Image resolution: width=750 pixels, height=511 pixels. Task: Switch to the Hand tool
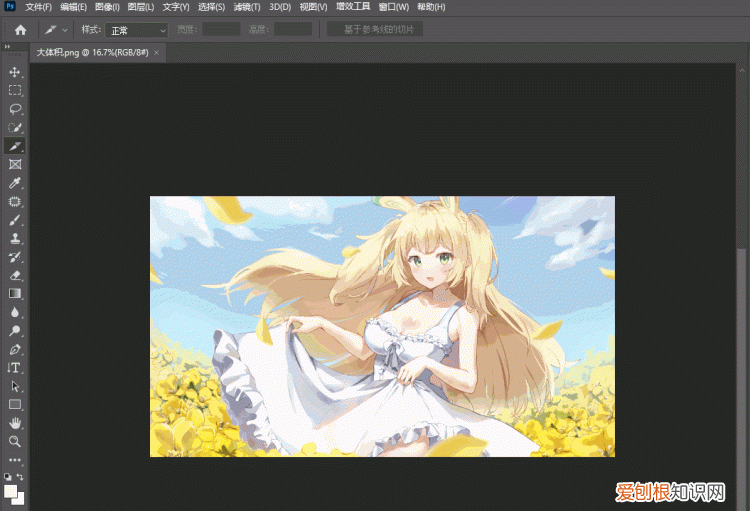point(15,423)
